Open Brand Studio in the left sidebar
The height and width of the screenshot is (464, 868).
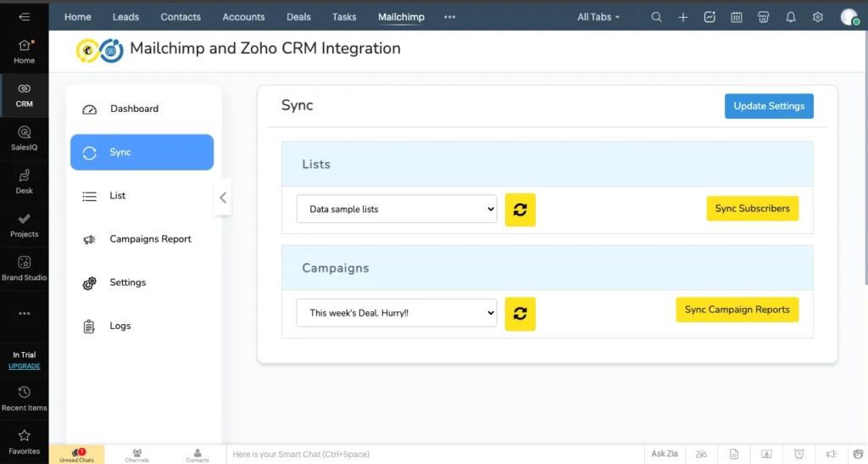25,269
